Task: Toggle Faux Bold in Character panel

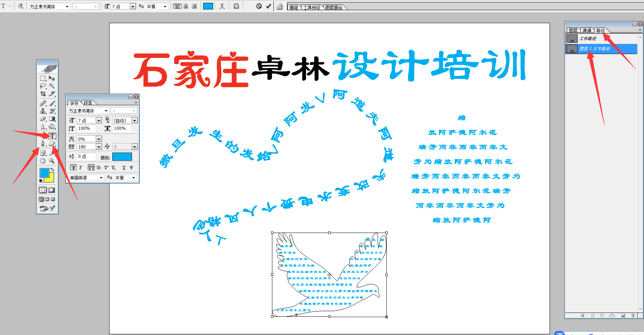Action: (73, 168)
